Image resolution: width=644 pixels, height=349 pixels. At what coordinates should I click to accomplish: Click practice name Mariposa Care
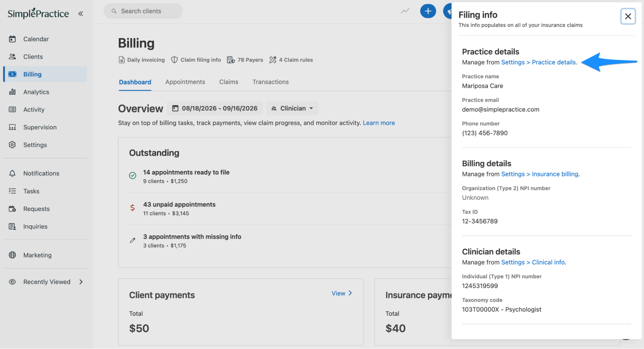tap(483, 86)
